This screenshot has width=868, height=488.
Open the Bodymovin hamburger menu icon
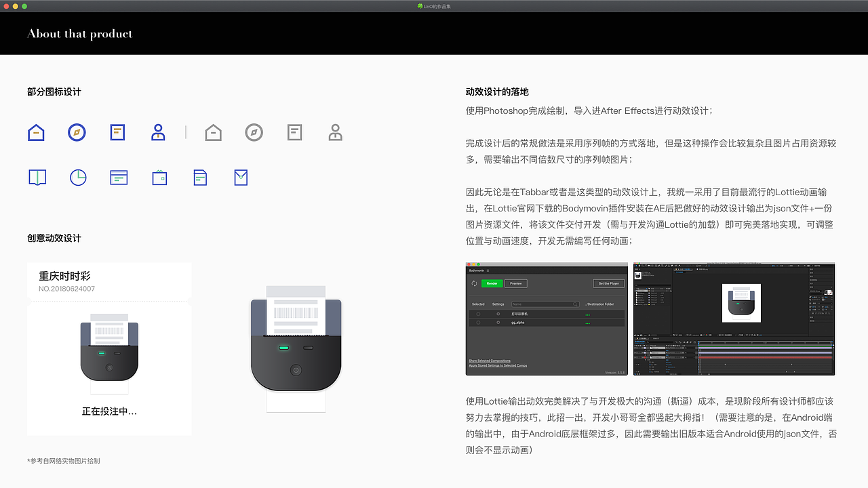point(488,270)
